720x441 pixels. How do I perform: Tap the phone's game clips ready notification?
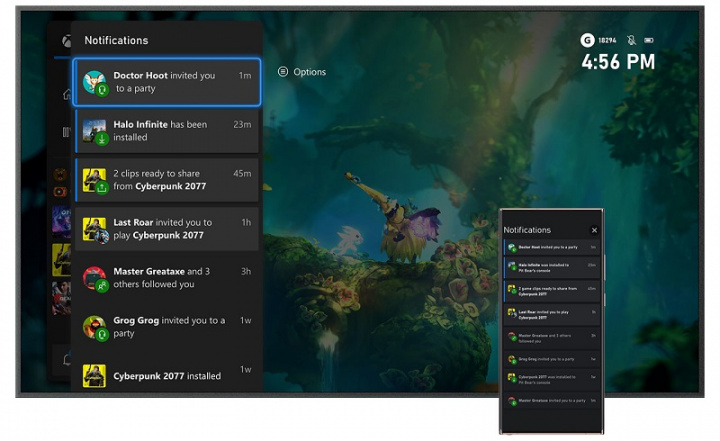[x=552, y=290]
